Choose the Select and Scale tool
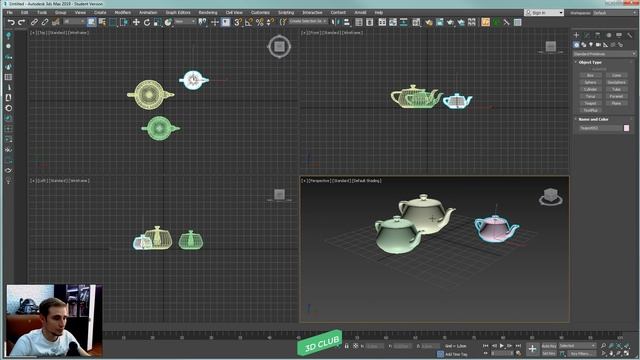 (158, 22)
